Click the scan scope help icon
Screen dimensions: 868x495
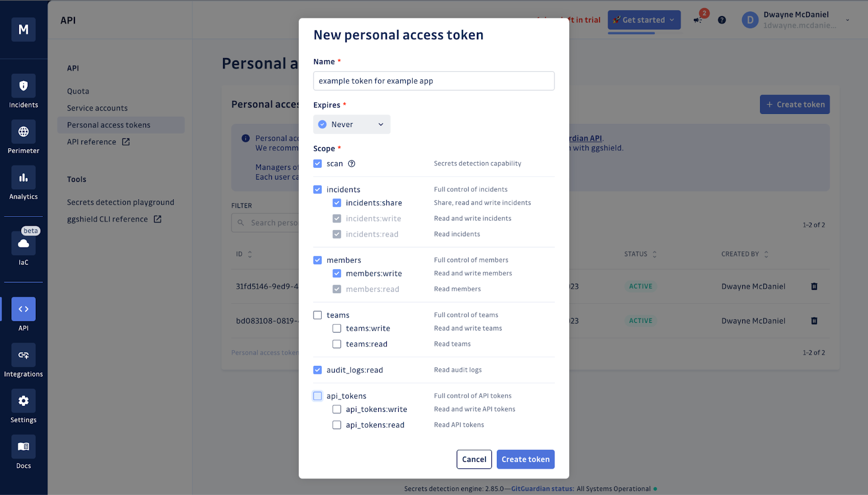[x=352, y=163]
